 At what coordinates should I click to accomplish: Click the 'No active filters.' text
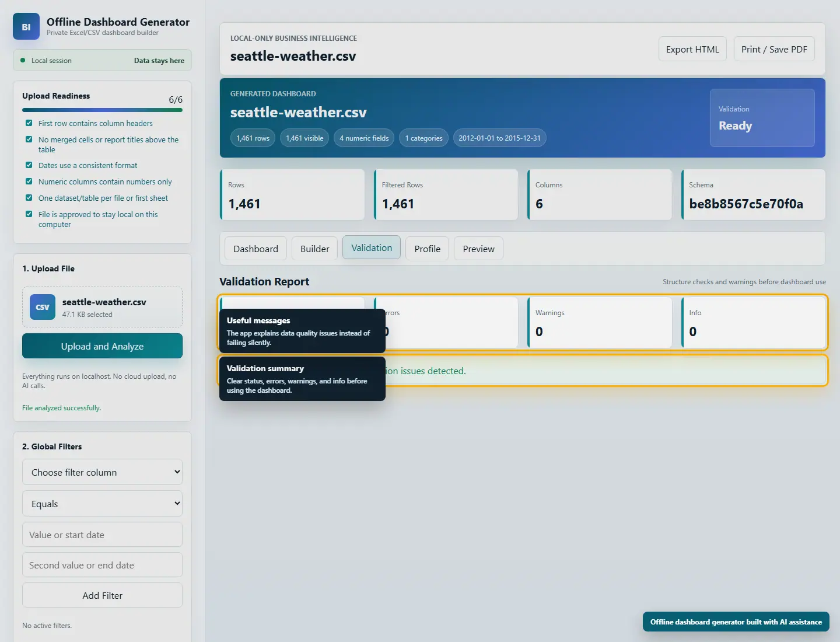click(x=47, y=626)
